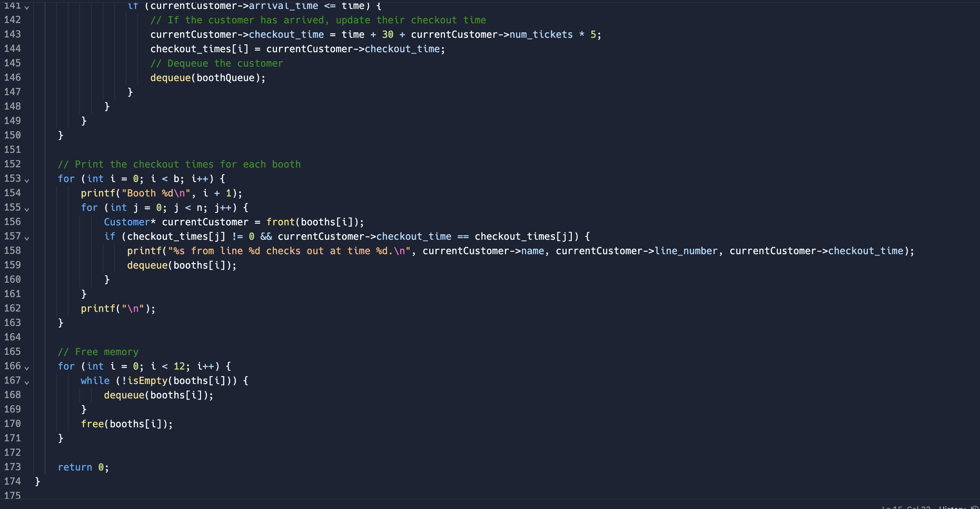Fold the while block at line 167
The image size is (980, 509).
[27, 383]
